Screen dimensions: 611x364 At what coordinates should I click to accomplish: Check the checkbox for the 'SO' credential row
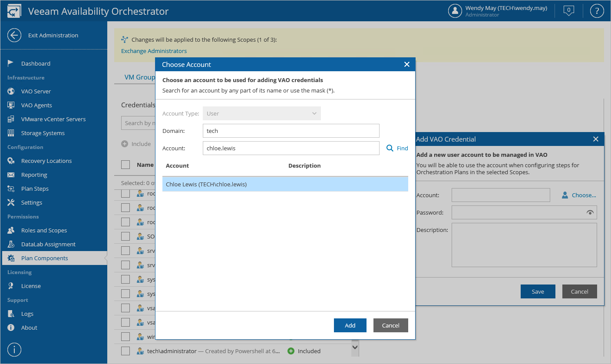click(x=126, y=236)
